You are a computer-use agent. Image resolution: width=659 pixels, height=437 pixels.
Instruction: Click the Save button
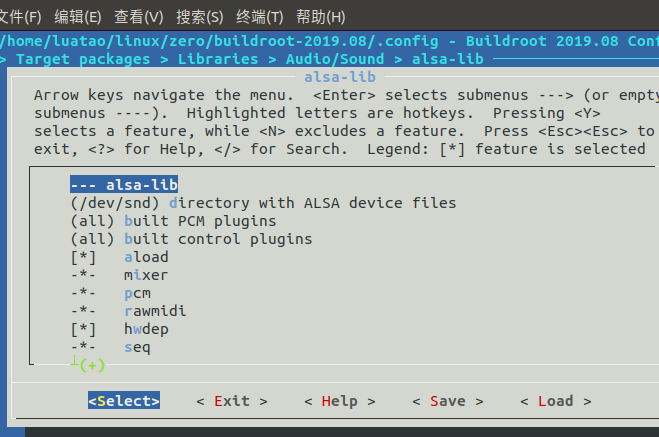(447, 401)
